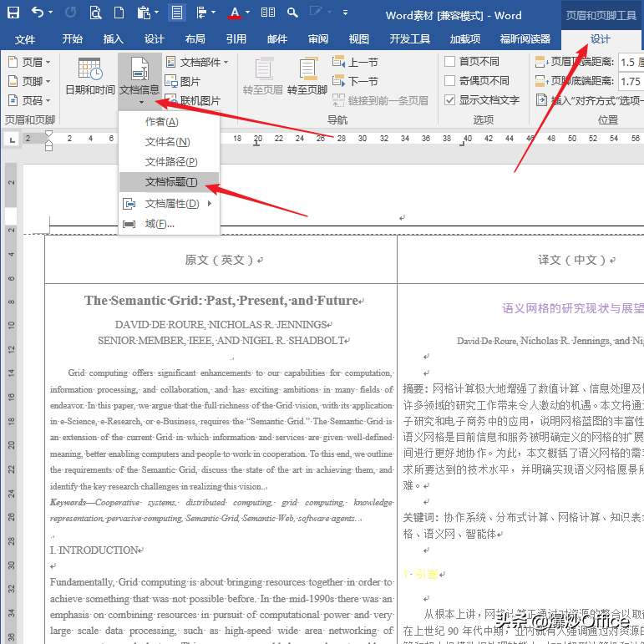Open the Review tab

coord(318,39)
